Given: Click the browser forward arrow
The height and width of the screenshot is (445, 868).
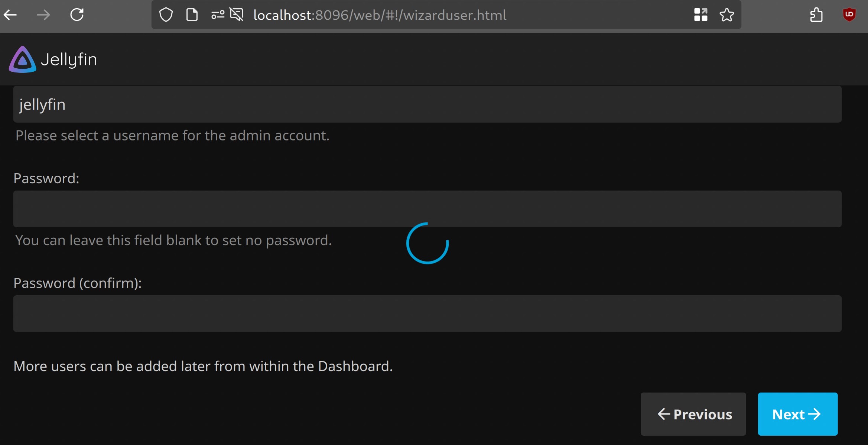Looking at the screenshot, I should click(x=43, y=15).
